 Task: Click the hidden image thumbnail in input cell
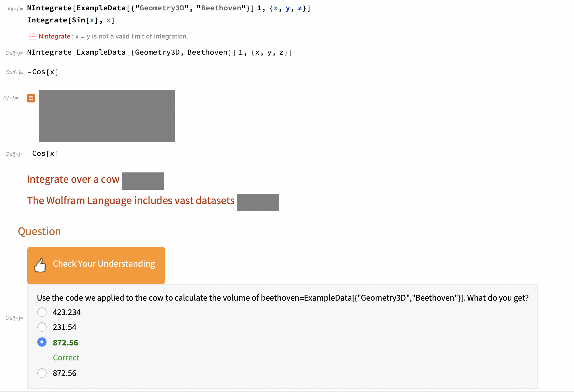click(106, 115)
